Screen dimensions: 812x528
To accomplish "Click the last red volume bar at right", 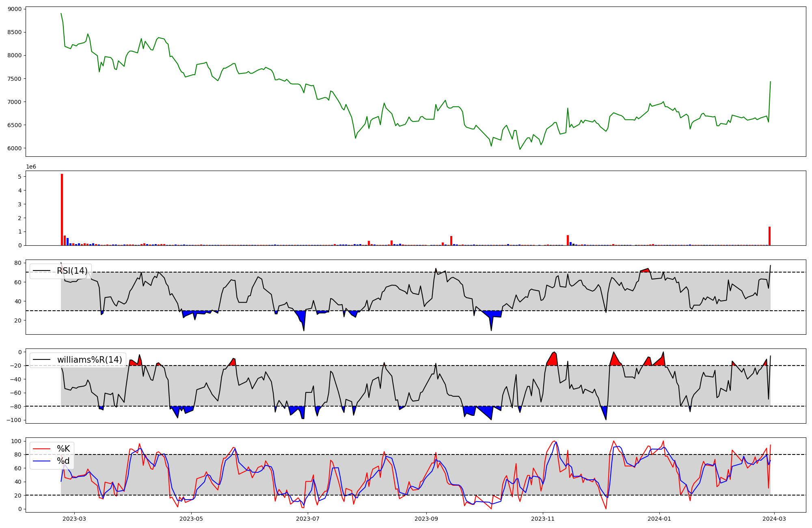I will [769, 236].
